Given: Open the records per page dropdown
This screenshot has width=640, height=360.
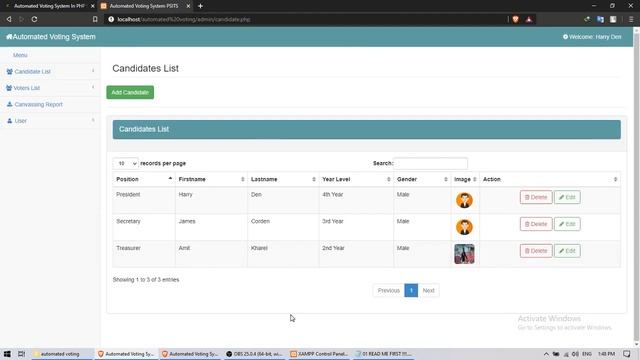Looking at the screenshot, I should [x=125, y=163].
